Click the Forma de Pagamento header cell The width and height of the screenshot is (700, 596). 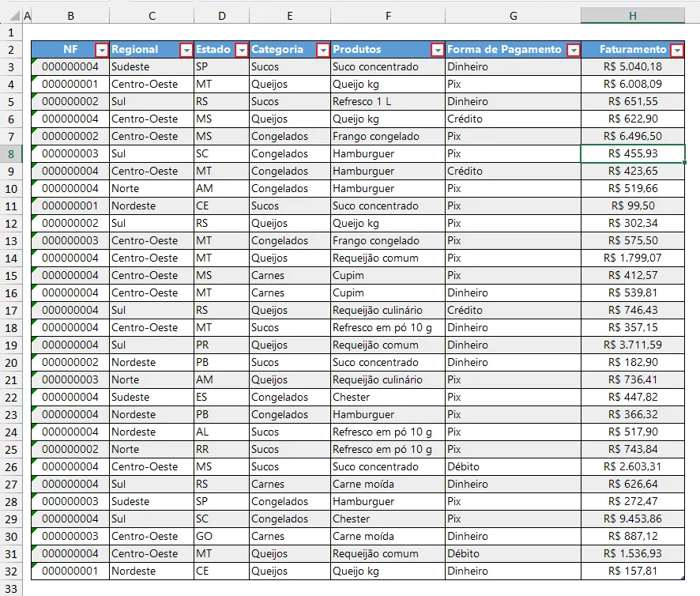[x=513, y=50]
